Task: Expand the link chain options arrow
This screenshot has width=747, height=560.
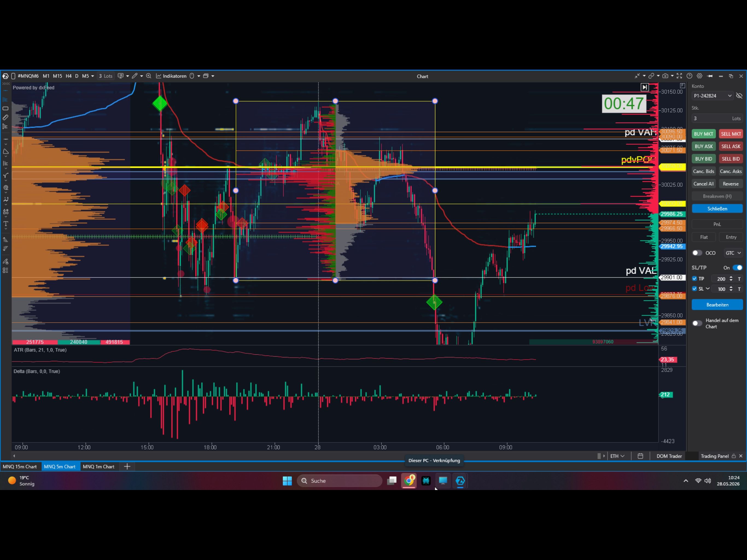Action: [658, 76]
